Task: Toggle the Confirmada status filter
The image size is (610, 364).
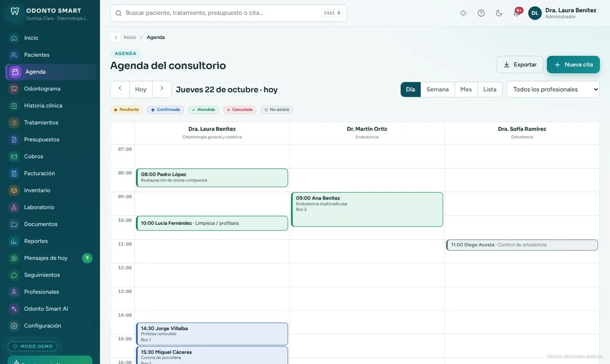Action: pyautogui.click(x=165, y=110)
